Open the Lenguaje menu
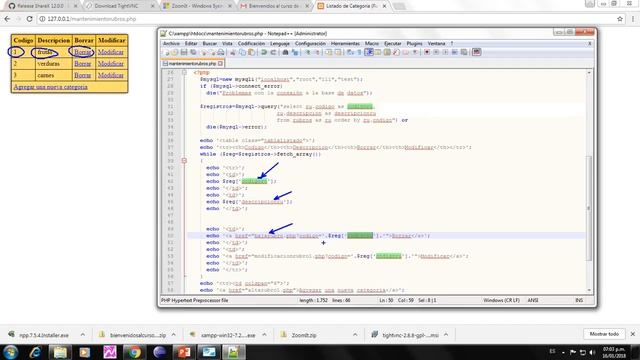The width and height of the screenshot is (640, 360). [x=280, y=43]
